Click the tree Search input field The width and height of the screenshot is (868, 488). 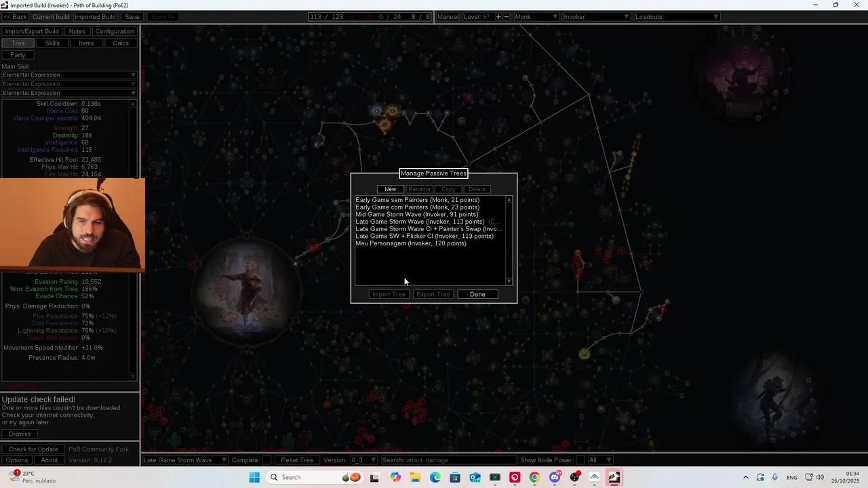click(x=448, y=460)
